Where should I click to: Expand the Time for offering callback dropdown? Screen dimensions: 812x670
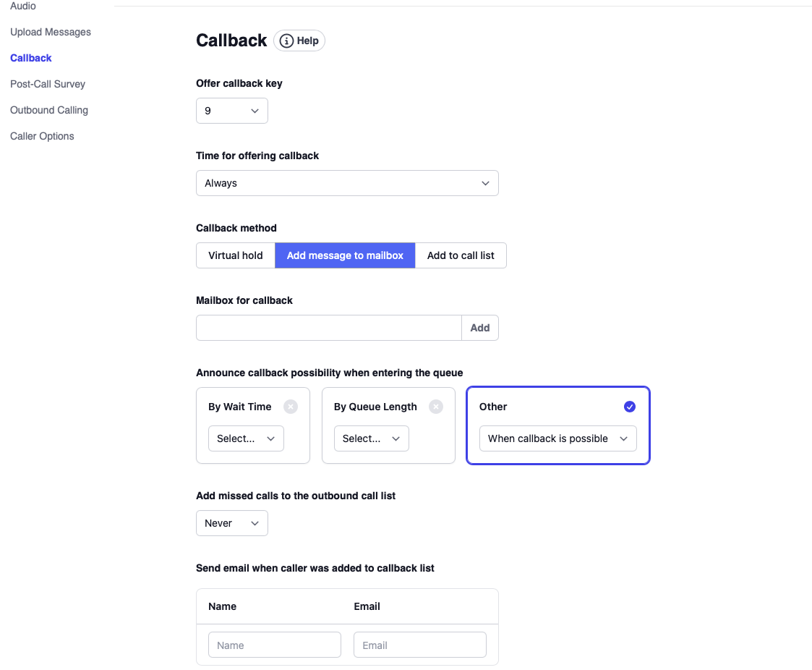click(x=347, y=183)
